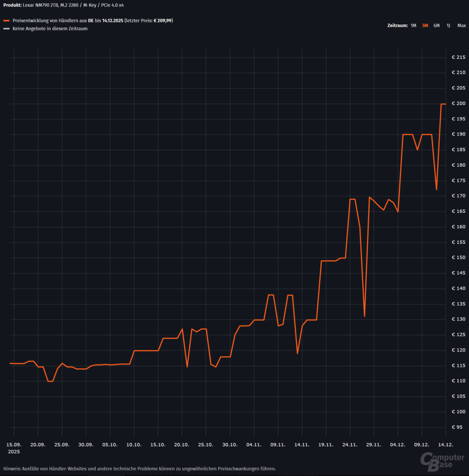This screenshot has height=476, width=469.
Task: Click the 04.11. date axis label
Action: click(x=254, y=445)
